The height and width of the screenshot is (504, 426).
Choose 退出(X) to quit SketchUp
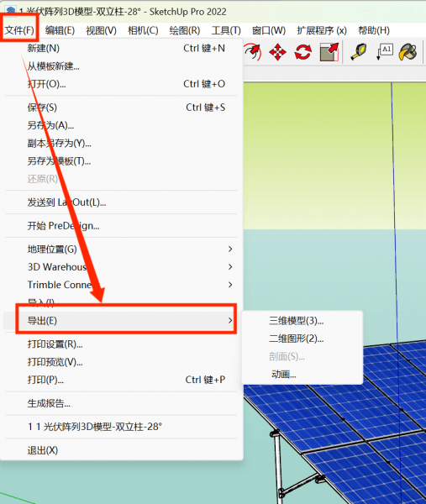tap(121, 450)
